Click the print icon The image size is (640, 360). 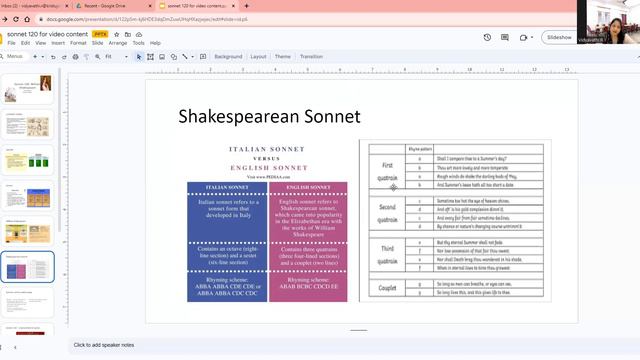tap(76, 57)
